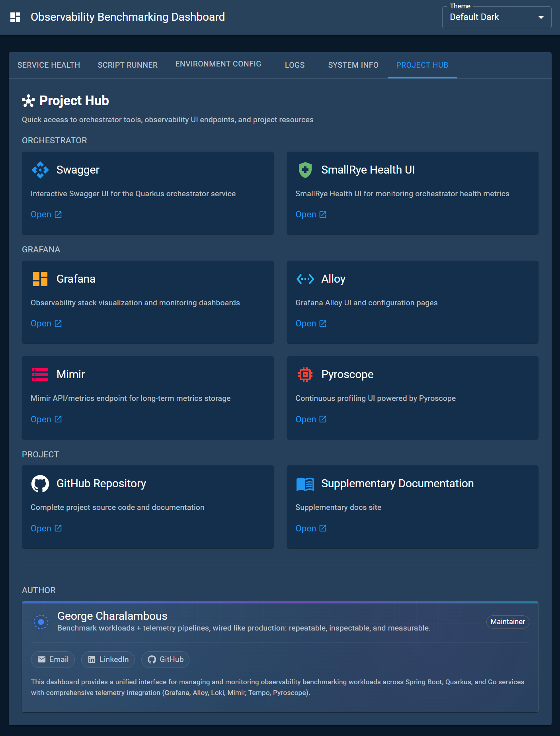Select the System Info tab

[x=353, y=65]
